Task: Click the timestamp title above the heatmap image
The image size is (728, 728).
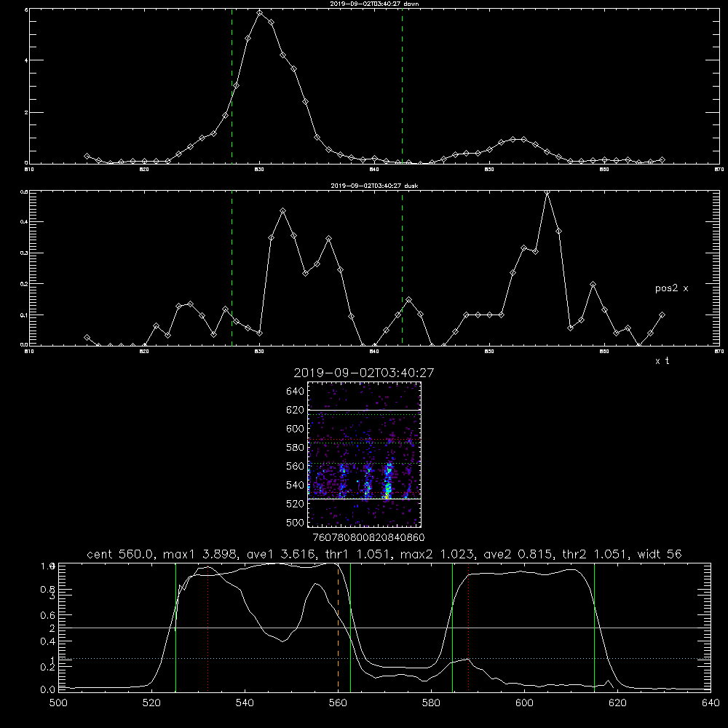Action: (x=364, y=373)
